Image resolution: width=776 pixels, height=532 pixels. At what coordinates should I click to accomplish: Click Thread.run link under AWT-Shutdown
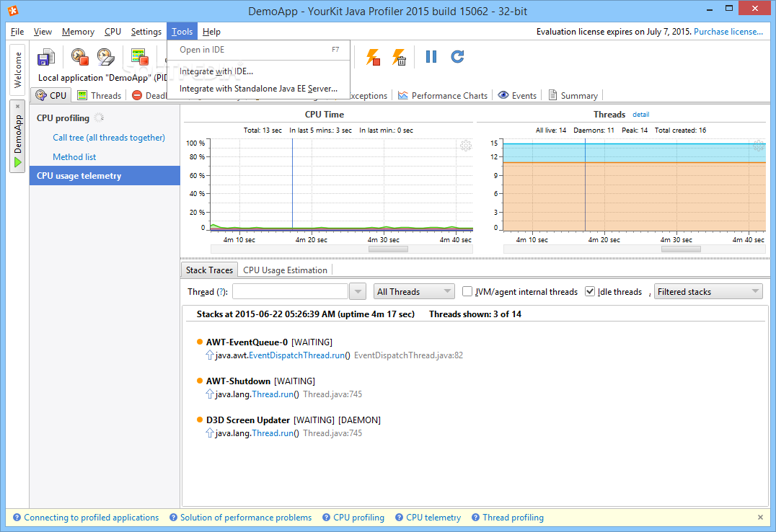(x=273, y=394)
